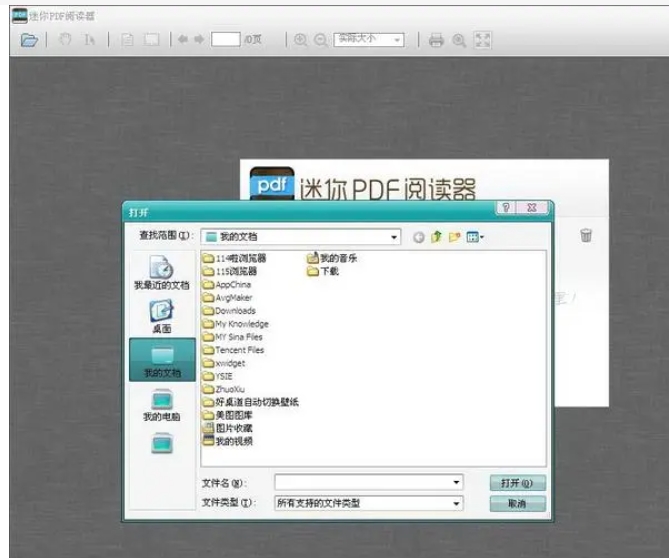Select the 图片收藏 folder
669x558 pixels.
pyautogui.click(x=227, y=428)
